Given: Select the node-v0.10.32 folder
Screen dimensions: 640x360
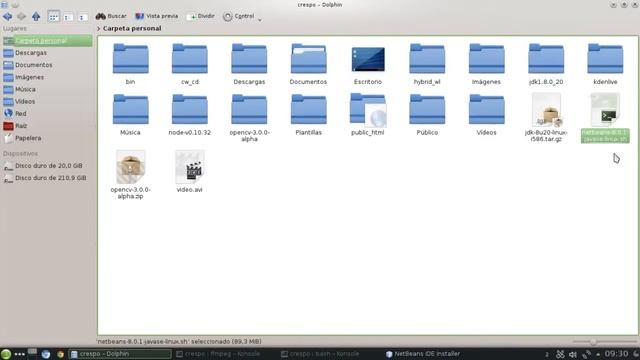Looking at the screenshot, I should [x=190, y=109].
